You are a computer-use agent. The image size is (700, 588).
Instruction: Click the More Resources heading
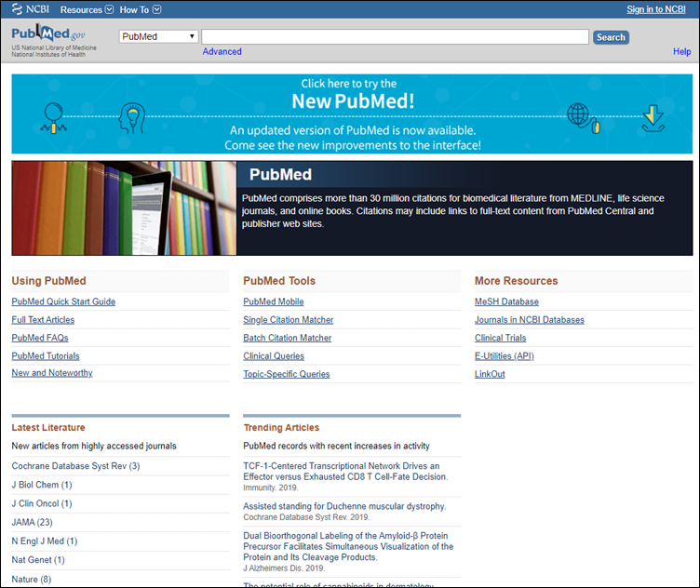tap(516, 281)
